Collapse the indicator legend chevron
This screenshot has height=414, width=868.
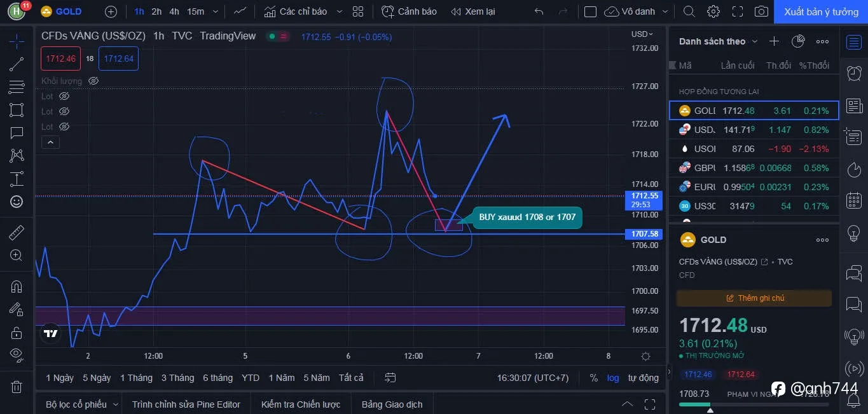50,142
